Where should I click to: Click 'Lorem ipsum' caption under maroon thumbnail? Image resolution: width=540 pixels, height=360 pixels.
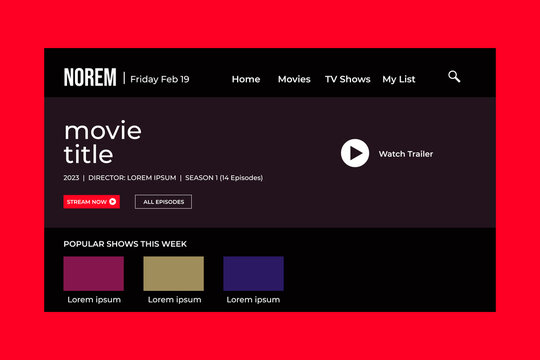coord(94,300)
